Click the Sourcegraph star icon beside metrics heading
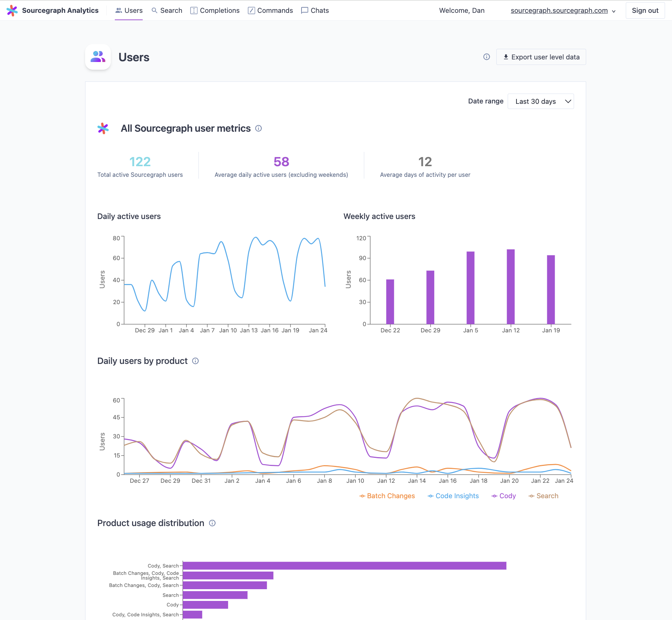This screenshot has height=620, width=672. [x=103, y=128]
